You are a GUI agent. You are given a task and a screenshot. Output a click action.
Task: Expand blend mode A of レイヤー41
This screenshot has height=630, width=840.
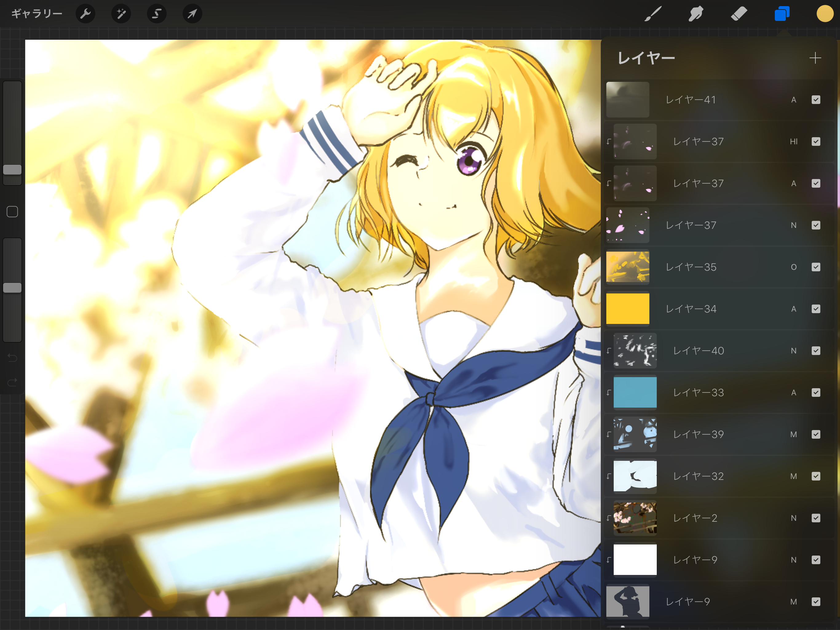[793, 100]
